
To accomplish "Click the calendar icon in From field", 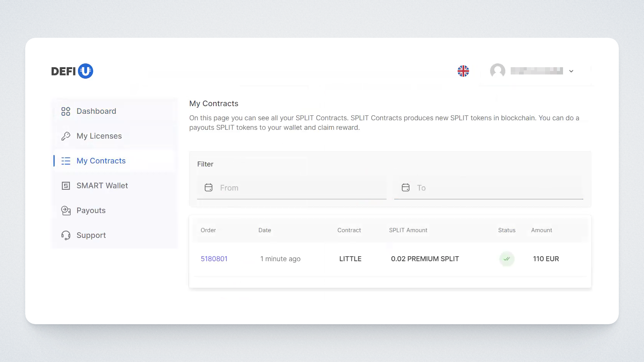I will point(209,187).
